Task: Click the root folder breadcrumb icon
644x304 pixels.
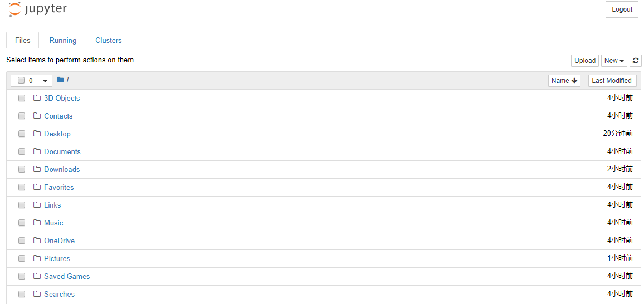Action: [x=61, y=80]
